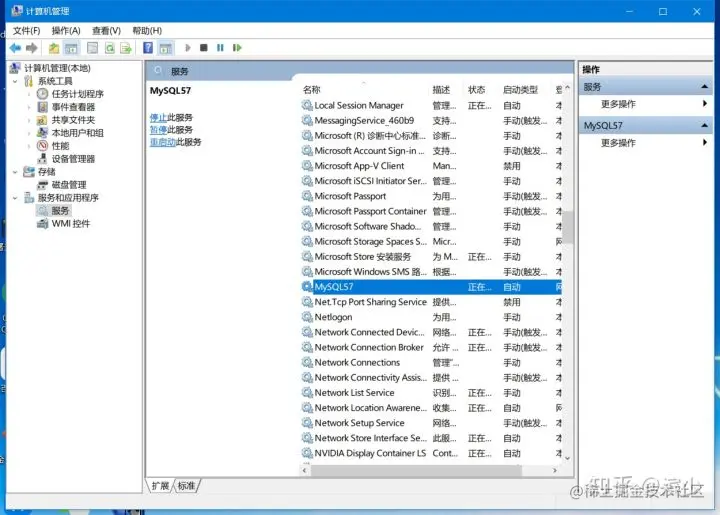Click the Restart Service icon
720x515 pixels.
[237, 48]
